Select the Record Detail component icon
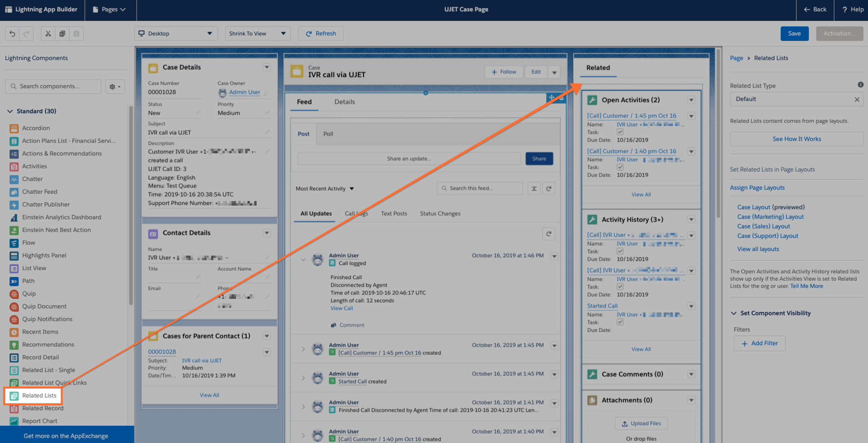868x443 pixels. click(14, 357)
